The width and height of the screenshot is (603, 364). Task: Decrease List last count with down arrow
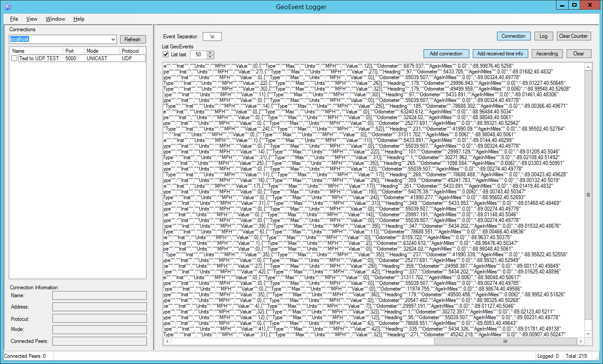coord(210,57)
